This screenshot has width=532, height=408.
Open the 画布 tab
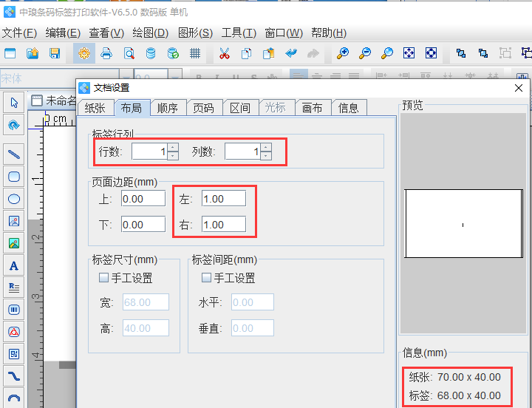coord(312,107)
